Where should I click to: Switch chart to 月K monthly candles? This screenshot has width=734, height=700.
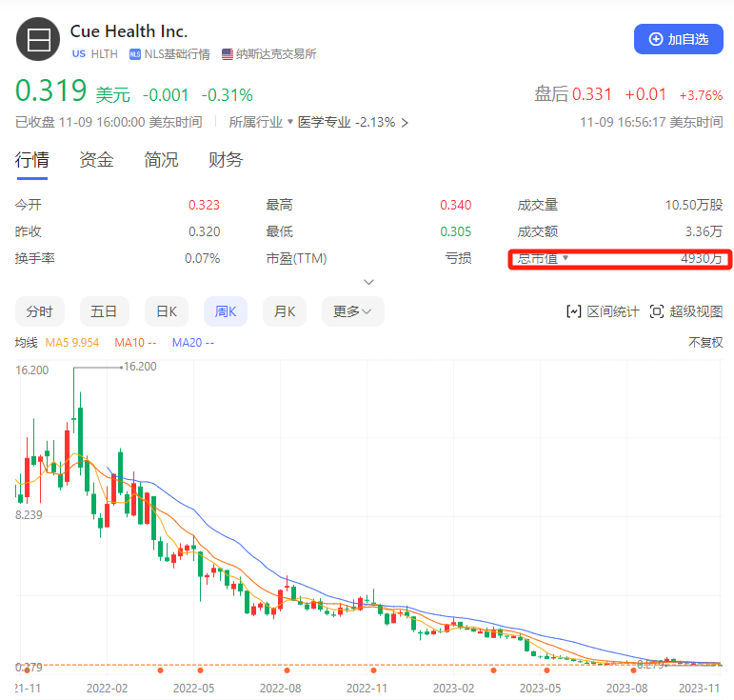pos(285,311)
